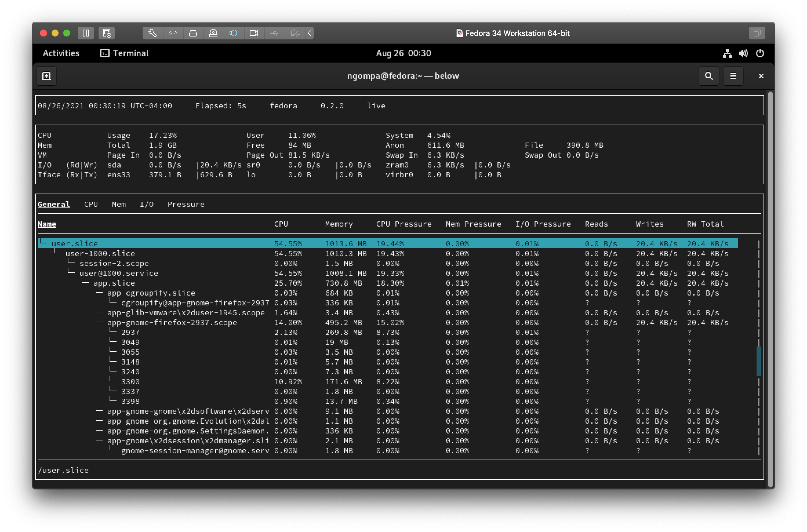Image resolution: width=807 pixels, height=532 pixels.
Task: Select the app-cgroupify.slice row
Action: point(388,293)
